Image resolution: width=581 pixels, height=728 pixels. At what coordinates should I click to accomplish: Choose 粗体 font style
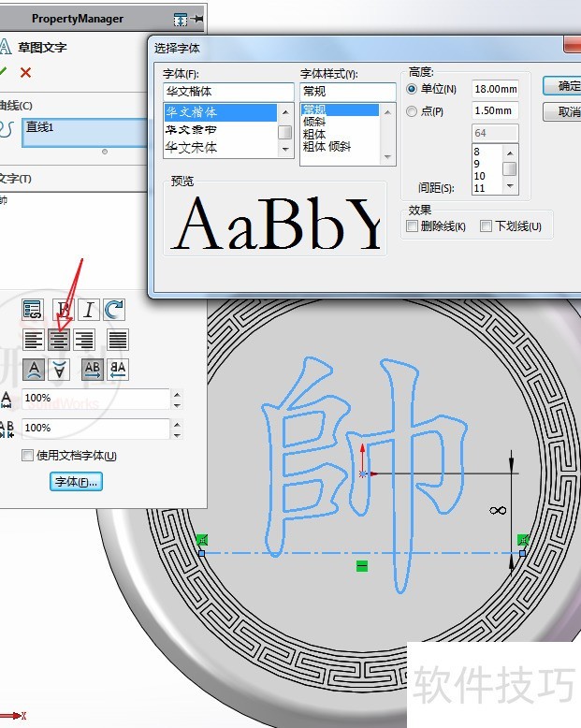tap(340, 134)
